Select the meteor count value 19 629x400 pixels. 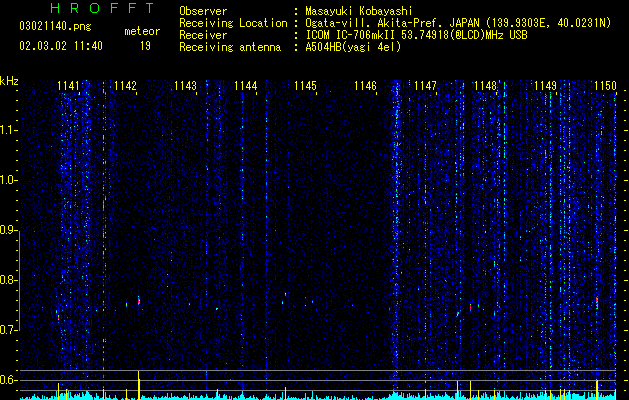pyautogui.click(x=145, y=46)
